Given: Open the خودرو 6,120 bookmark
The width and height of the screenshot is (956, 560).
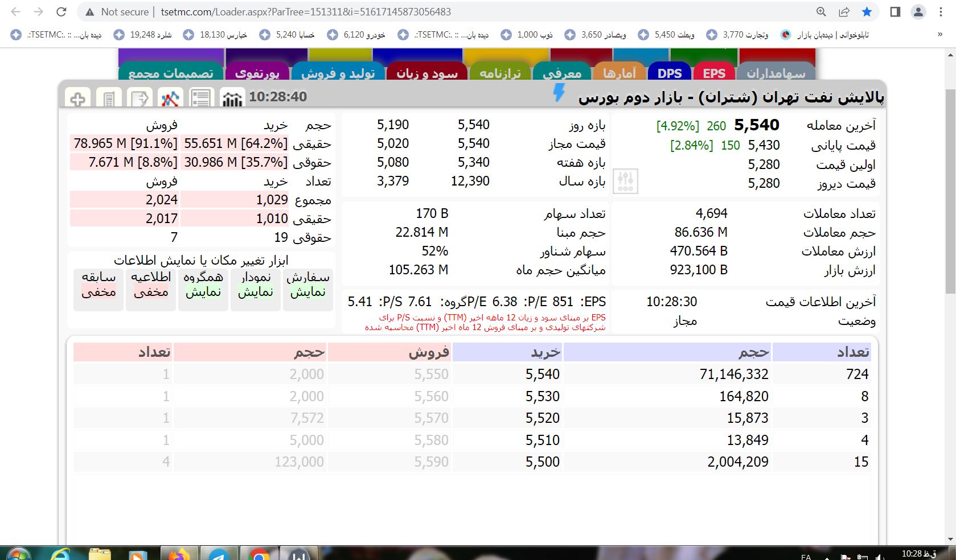Looking at the screenshot, I should 356,35.
